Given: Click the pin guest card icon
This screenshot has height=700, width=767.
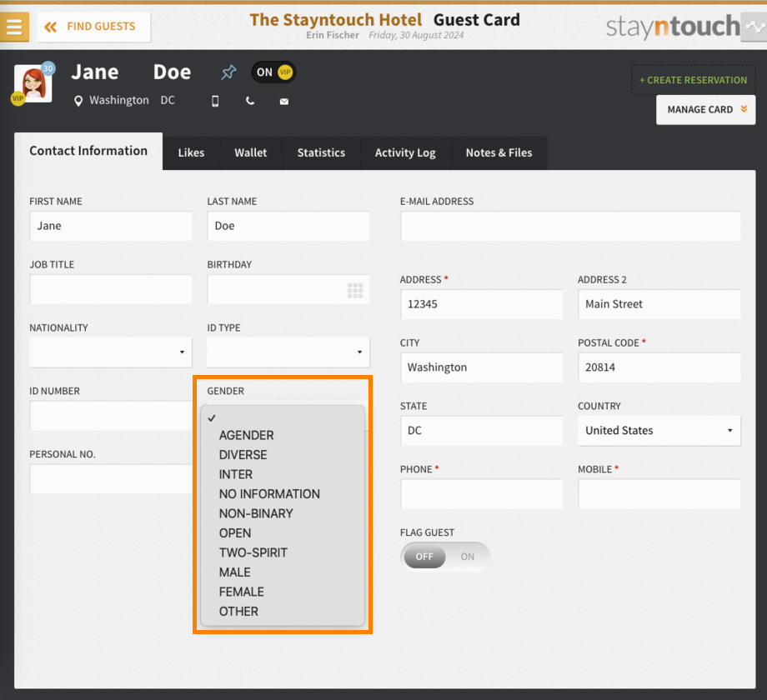Looking at the screenshot, I should [228, 72].
